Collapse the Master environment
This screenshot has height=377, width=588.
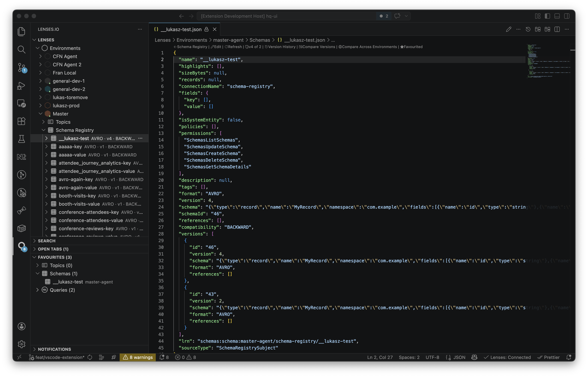coord(41,114)
